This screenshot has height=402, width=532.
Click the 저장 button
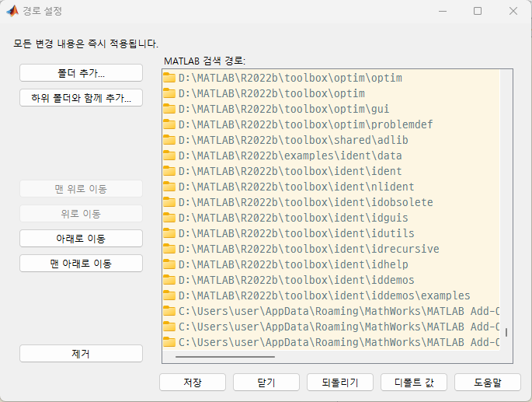click(193, 383)
